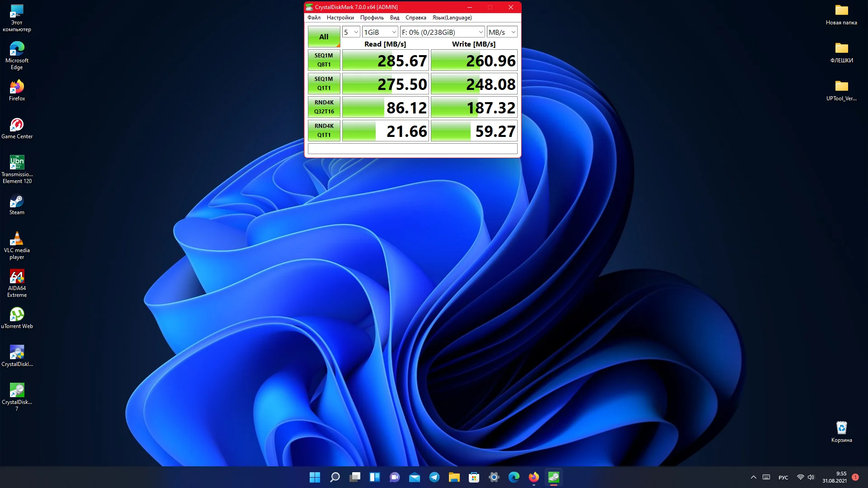
Task: Open the ФЛЕШКИ folder on the desktop
Action: pyautogui.click(x=841, y=50)
